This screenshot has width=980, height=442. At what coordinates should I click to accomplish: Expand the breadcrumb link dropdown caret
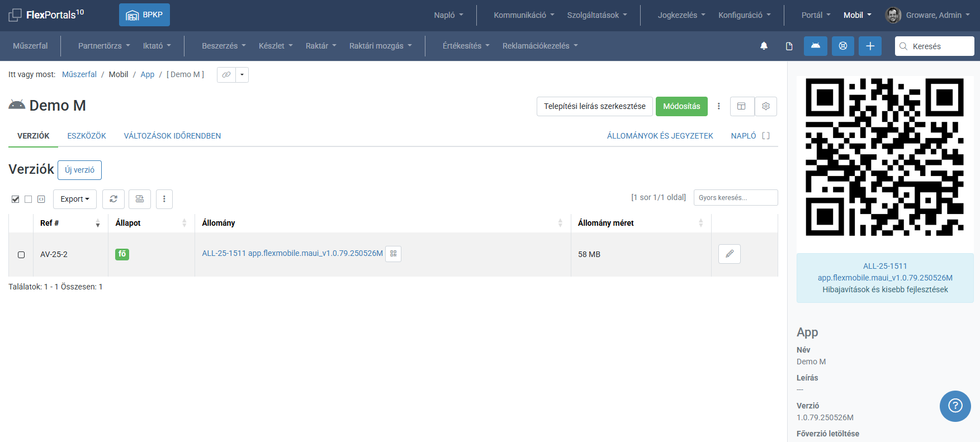coord(242,74)
